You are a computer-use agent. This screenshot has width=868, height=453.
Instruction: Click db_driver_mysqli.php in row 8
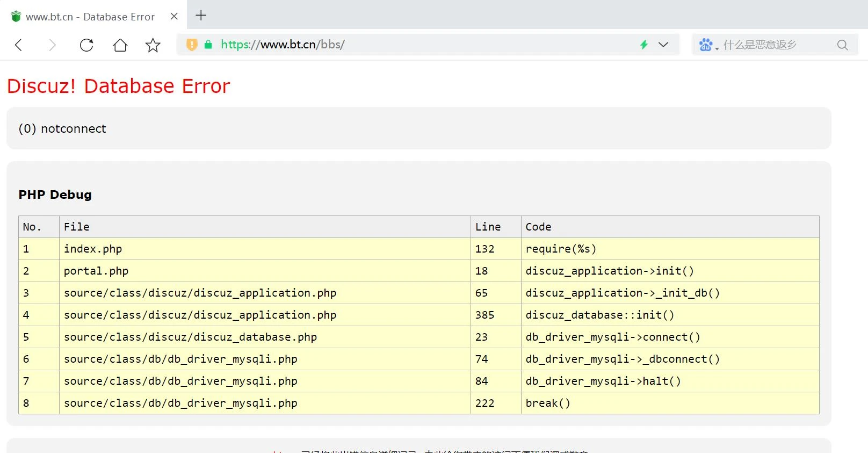coord(265,403)
